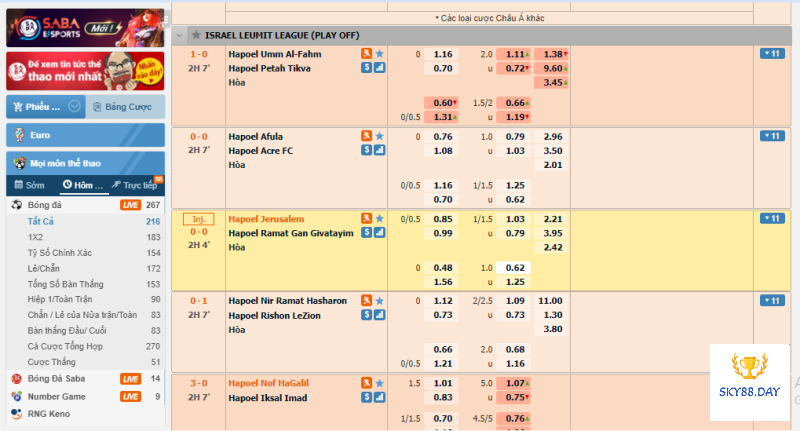This screenshot has width=800, height=431.
Task: Toggle the favorite star for the Hapoel Jerusalem match
Action: [379, 218]
